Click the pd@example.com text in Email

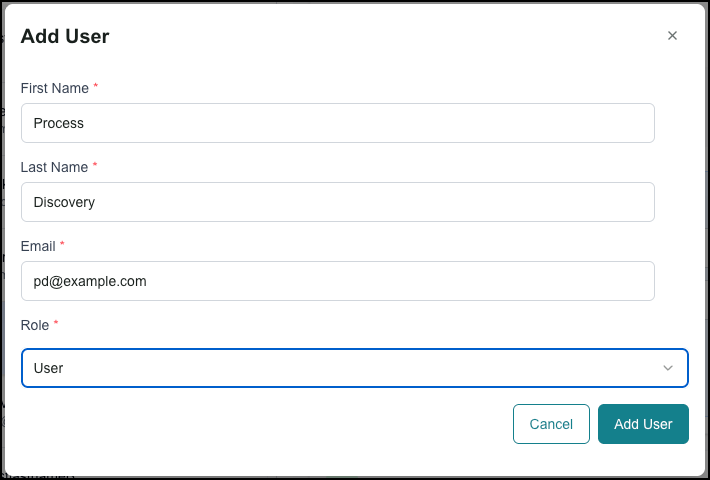coord(90,281)
